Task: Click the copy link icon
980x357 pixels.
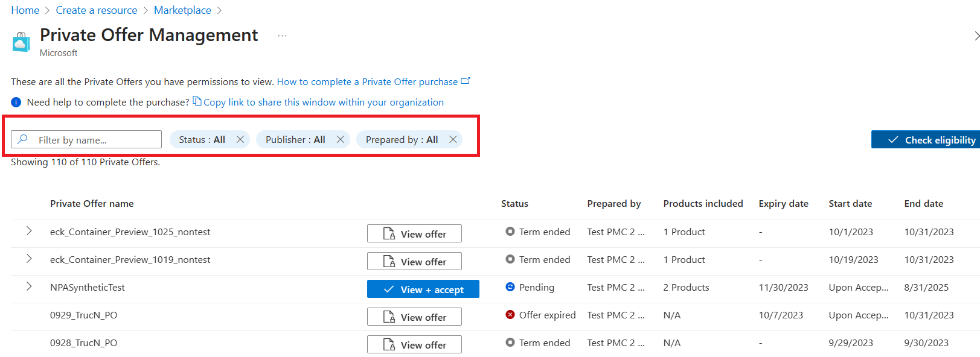Action: [x=197, y=101]
